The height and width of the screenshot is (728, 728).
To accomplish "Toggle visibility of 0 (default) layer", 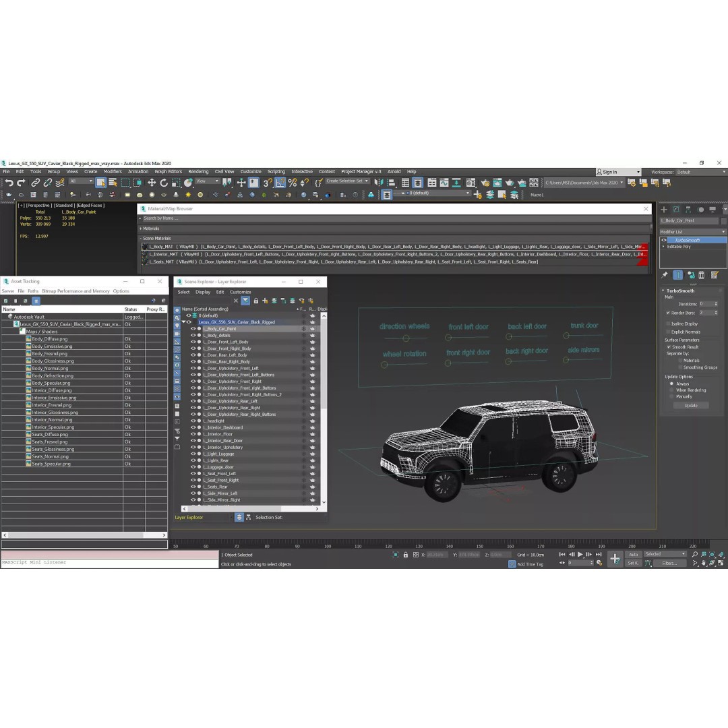I will point(189,315).
